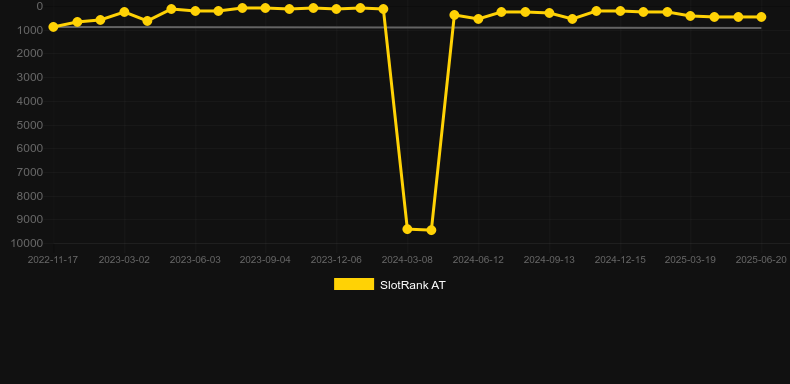
Task: Select the data point above 2023-03-02
Action: pyautogui.click(x=124, y=12)
